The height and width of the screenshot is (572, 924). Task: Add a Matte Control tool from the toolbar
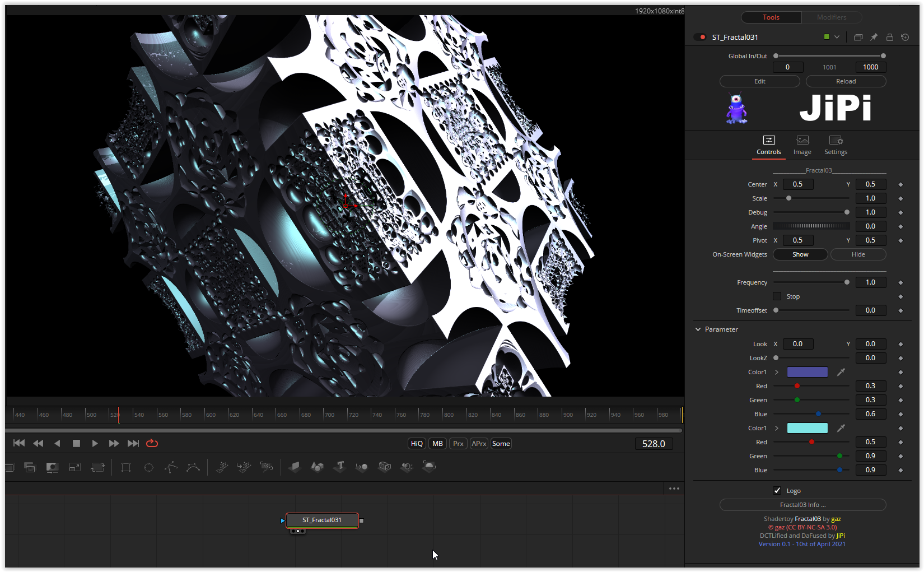(x=52, y=467)
